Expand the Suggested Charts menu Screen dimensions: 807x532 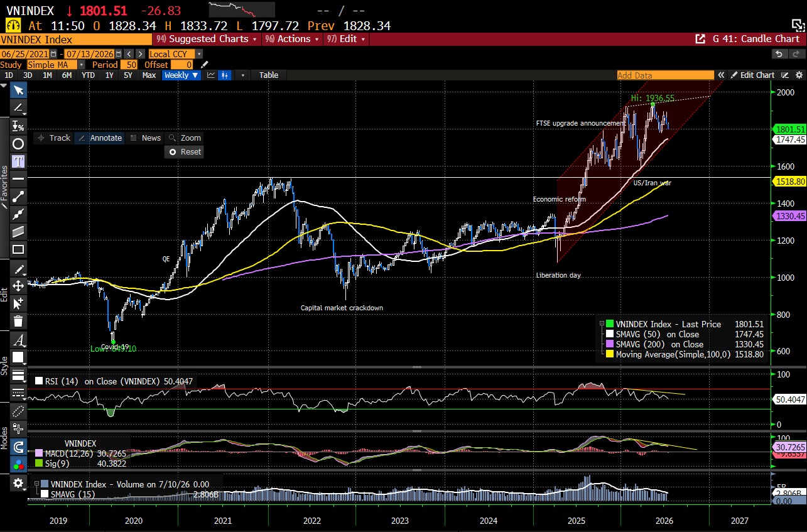[x=206, y=39]
